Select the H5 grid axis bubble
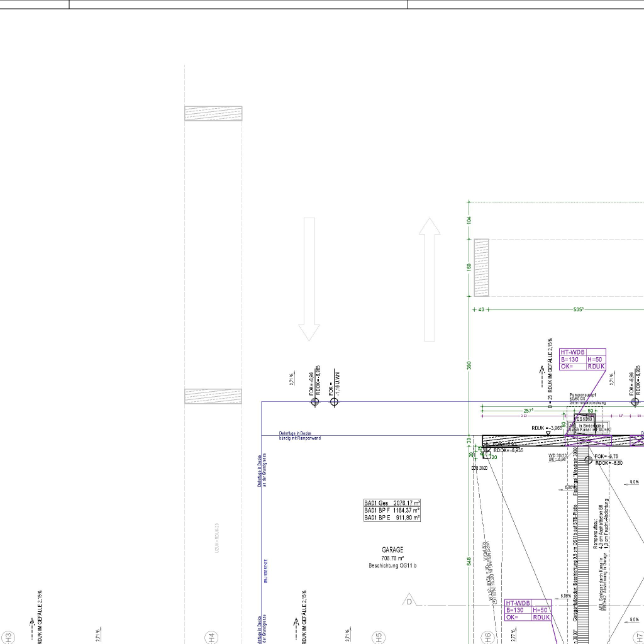This screenshot has height=644, width=644. pos(378,637)
